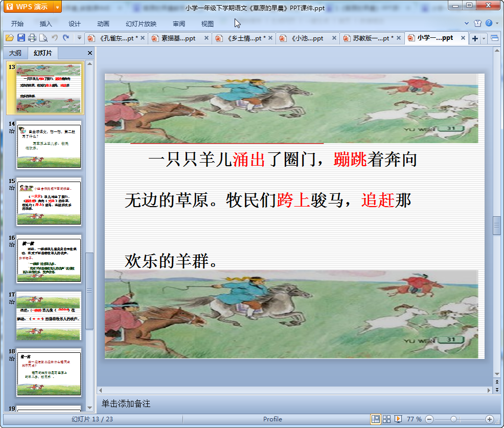Click the horizontal scrollbar's right arrow
Image resolution: width=504 pixels, height=428 pixels.
pos(489,390)
